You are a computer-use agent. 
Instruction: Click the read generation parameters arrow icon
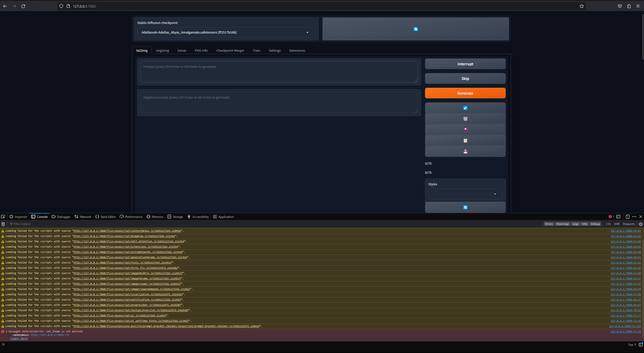[x=465, y=108]
